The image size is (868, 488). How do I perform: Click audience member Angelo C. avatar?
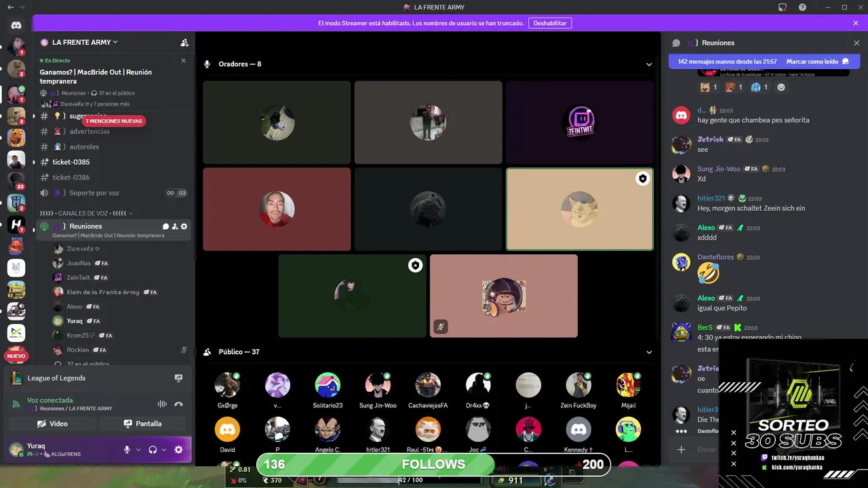[x=328, y=430]
